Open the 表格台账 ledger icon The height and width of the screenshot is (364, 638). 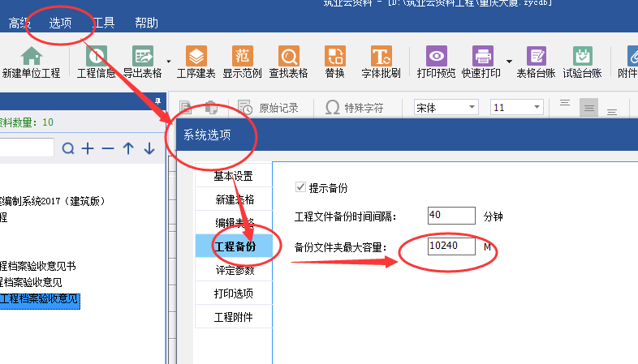(537, 57)
